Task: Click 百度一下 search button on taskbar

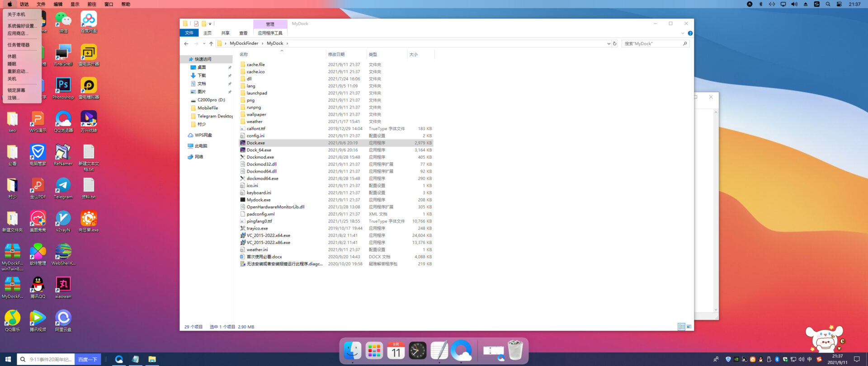Action: pyautogui.click(x=88, y=359)
